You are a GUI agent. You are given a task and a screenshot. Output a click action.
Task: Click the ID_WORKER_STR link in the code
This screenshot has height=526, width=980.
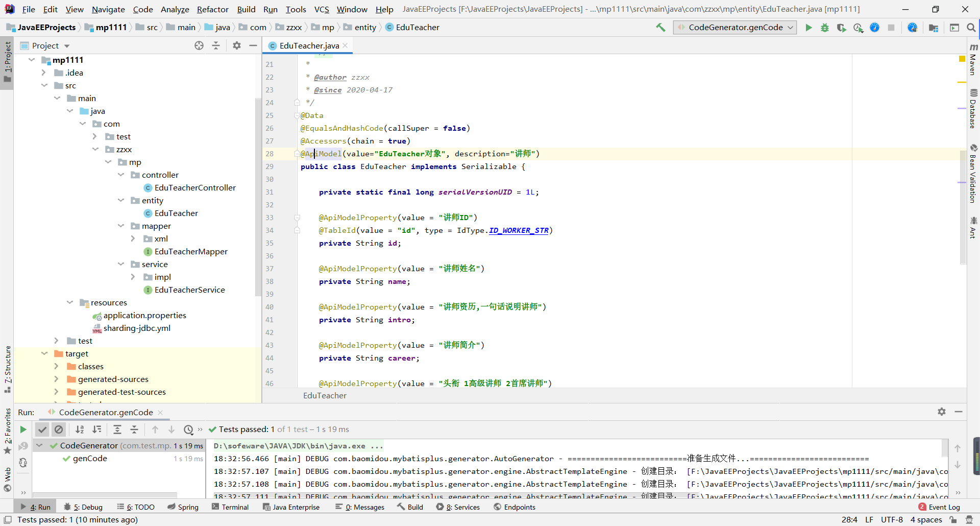pyautogui.click(x=519, y=230)
